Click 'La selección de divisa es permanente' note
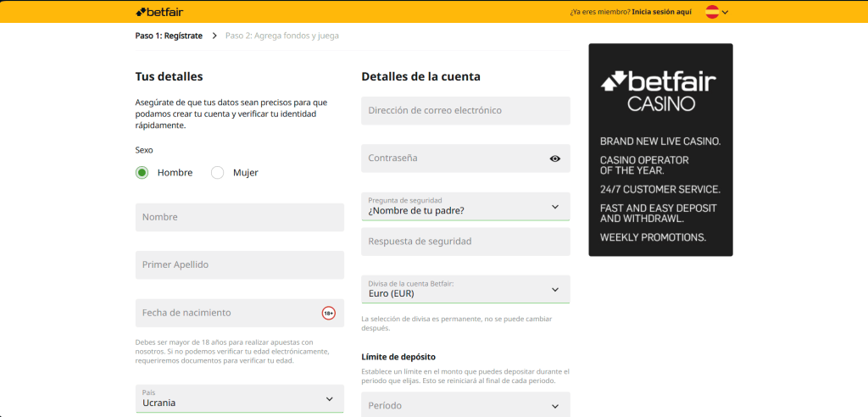The height and width of the screenshot is (417, 868). coord(457,324)
